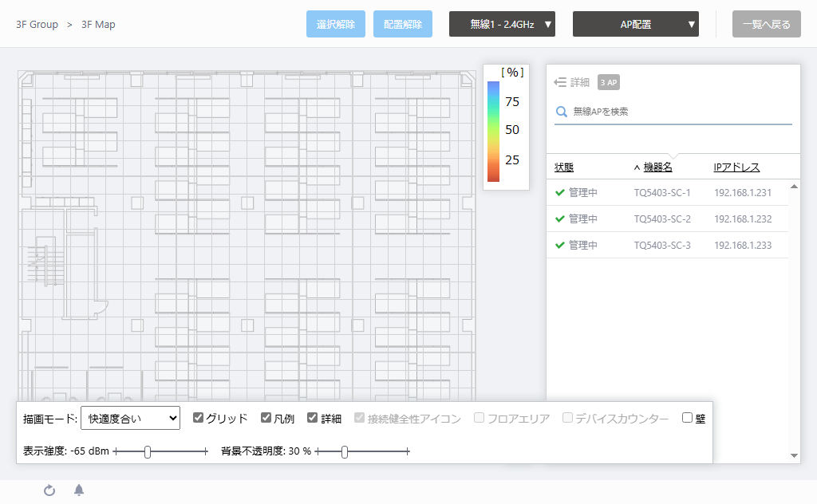Click the AP list scroll-down arrow
This screenshot has width=817, height=504.
[794, 455]
